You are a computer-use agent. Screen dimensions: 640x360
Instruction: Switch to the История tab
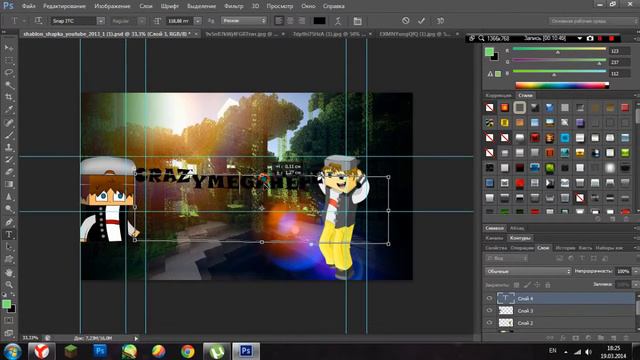click(565, 248)
